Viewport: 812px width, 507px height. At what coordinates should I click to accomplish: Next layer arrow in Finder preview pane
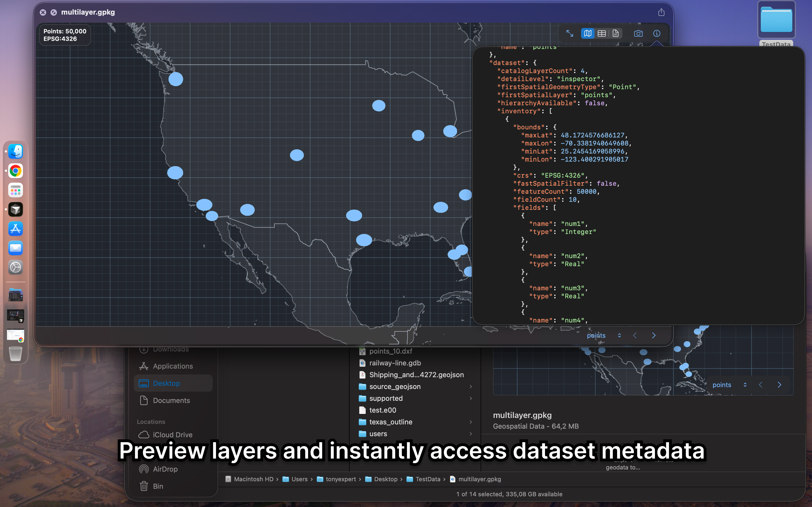pyautogui.click(x=780, y=384)
